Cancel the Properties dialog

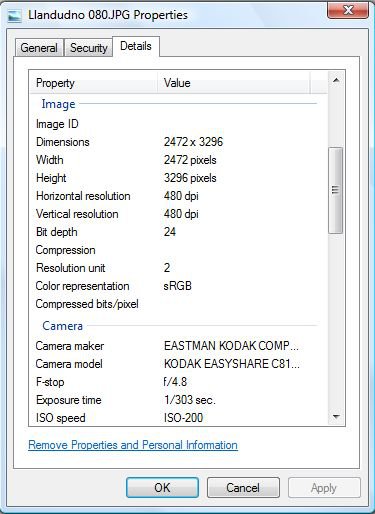[x=243, y=488]
